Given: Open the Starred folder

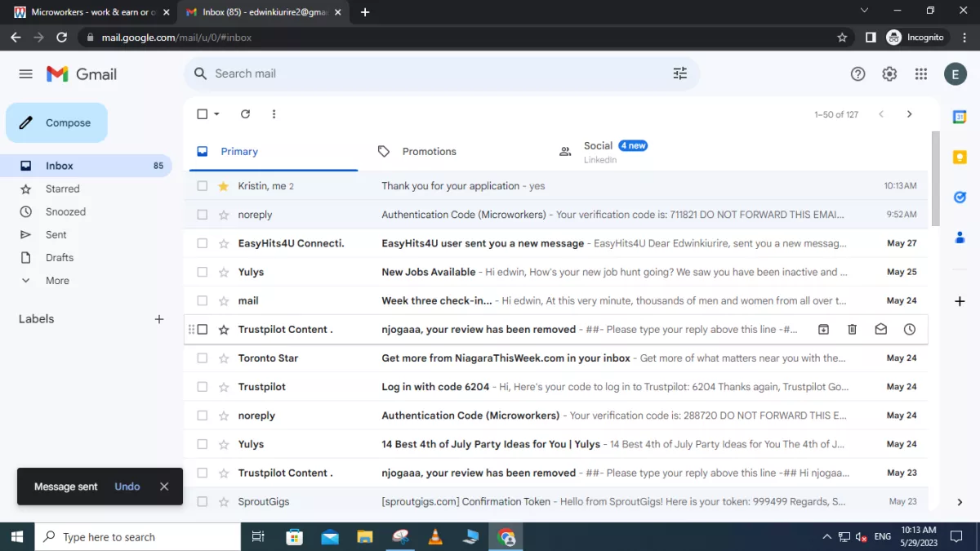Looking at the screenshot, I should click(x=86, y=189).
